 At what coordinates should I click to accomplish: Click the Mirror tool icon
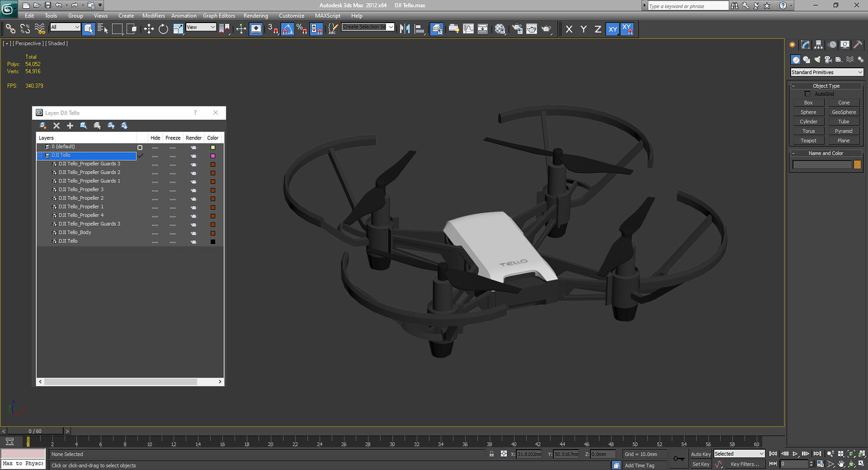[405, 28]
